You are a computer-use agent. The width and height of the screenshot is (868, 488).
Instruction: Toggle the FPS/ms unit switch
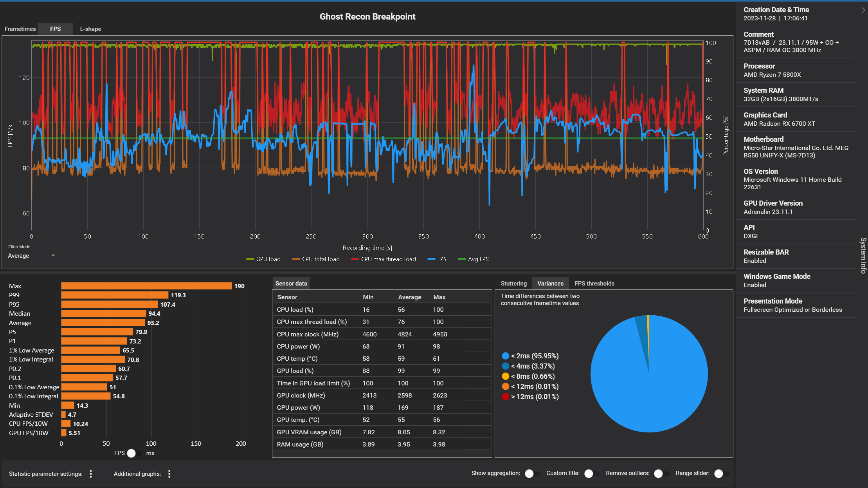(x=135, y=453)
